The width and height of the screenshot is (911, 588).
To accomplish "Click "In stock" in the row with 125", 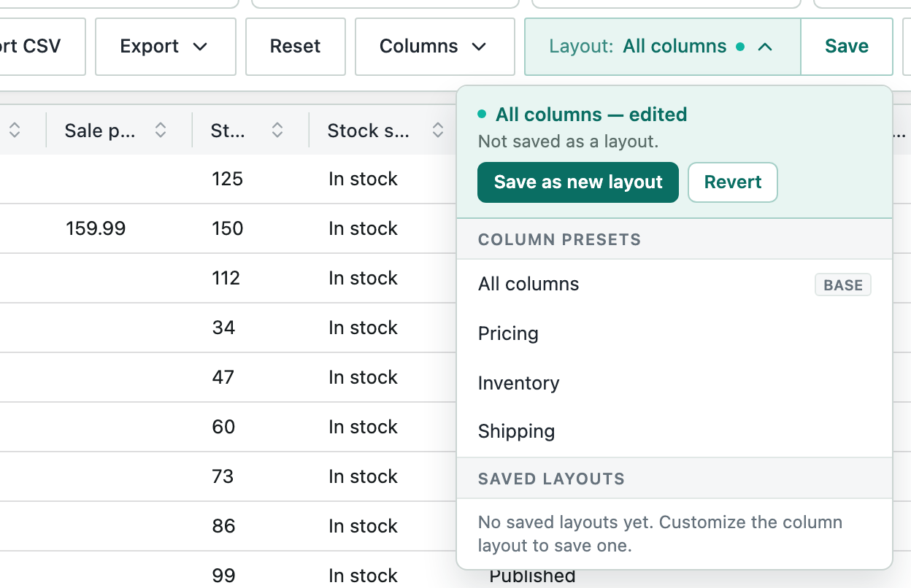I will 363,179.
